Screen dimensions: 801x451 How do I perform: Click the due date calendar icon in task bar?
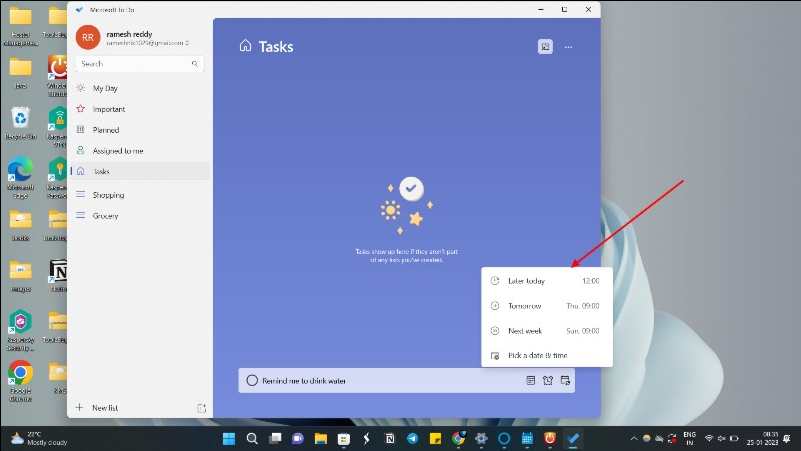[531, 380]
